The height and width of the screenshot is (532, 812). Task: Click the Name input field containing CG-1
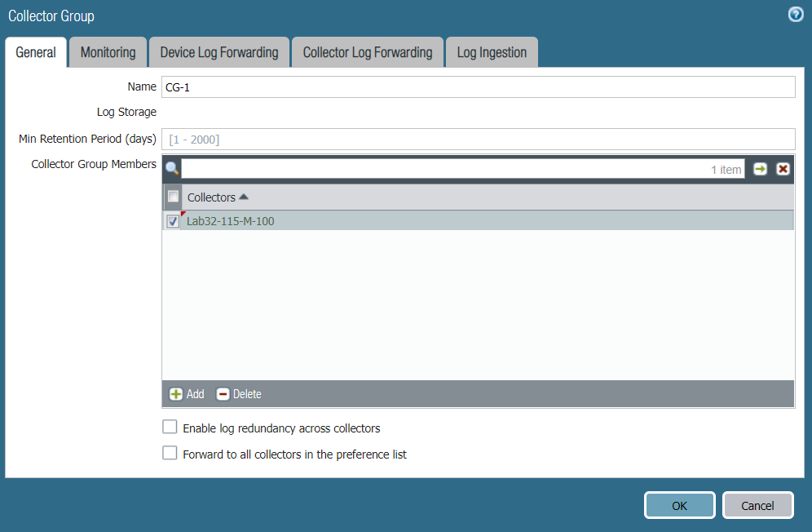tap(478, 87)
